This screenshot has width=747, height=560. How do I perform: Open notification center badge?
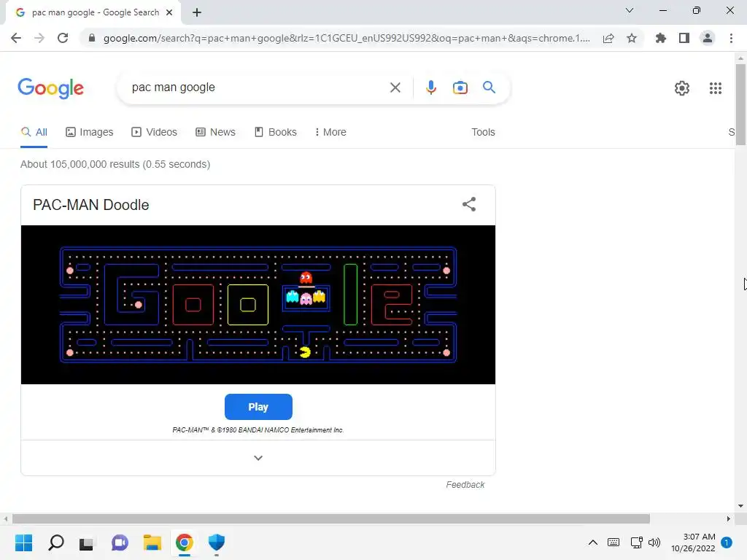726,542
